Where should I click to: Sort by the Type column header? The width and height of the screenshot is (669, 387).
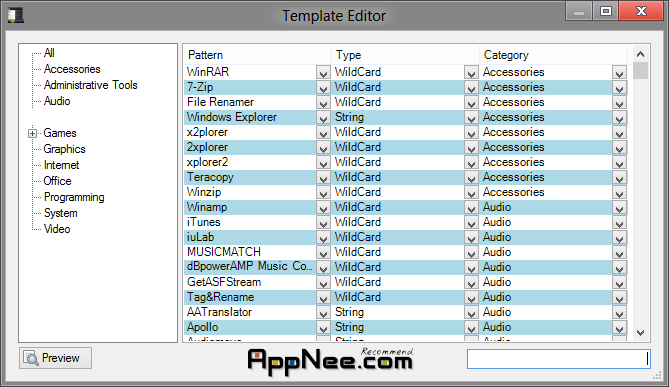[405, 55]
